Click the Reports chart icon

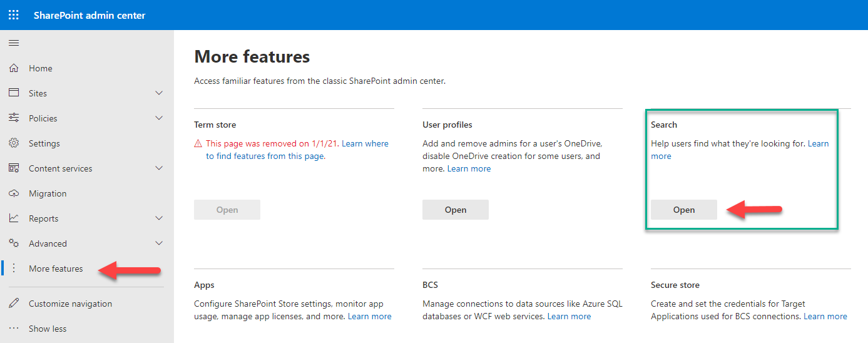[14, 218]
